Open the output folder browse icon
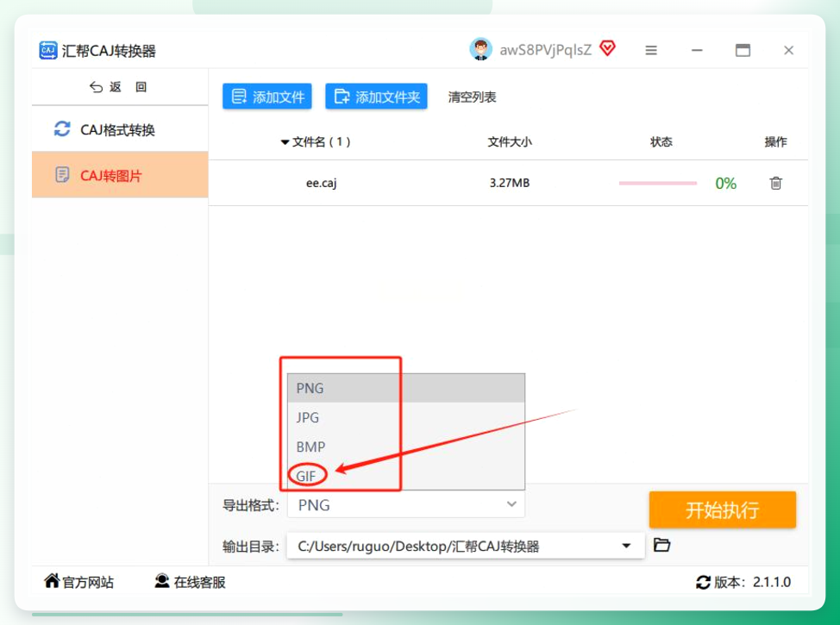Image resolution: width=840 pixels, height=625 pixels. pyautogui.click(x=662, y=545)
